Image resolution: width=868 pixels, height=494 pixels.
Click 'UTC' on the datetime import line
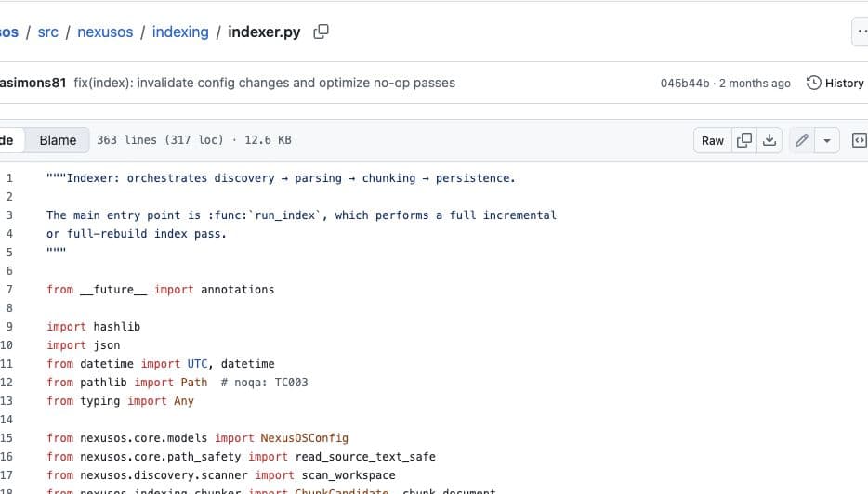197,364
